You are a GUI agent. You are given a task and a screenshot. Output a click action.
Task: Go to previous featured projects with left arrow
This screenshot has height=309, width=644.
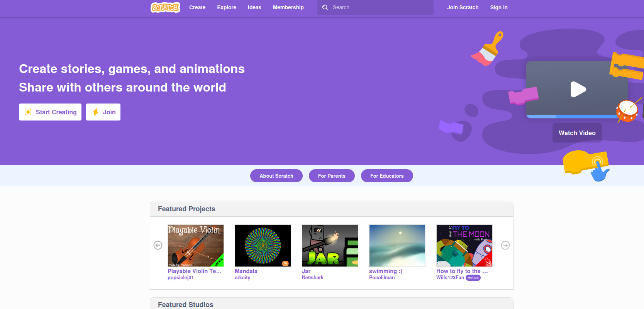pos(158,245)
